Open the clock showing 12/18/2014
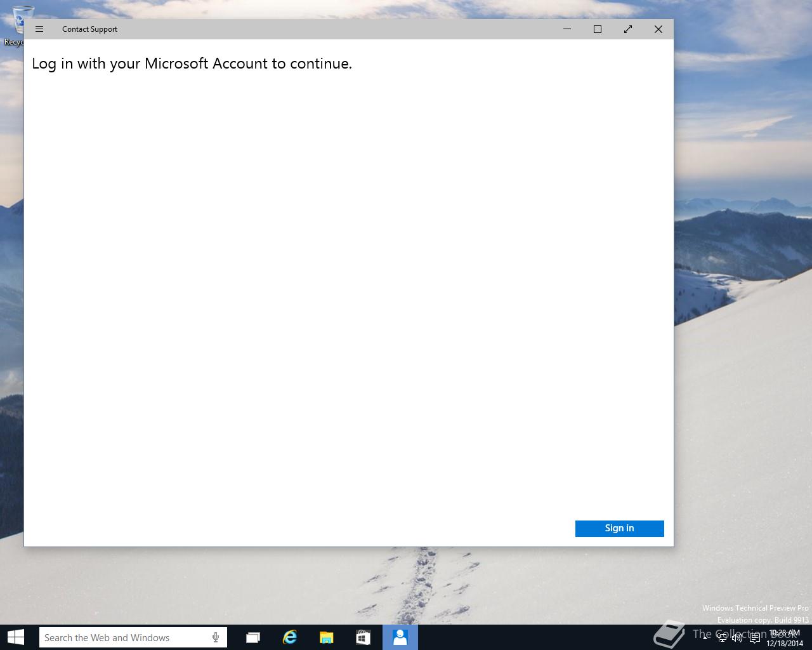812x650 pixels. (785, 638)
